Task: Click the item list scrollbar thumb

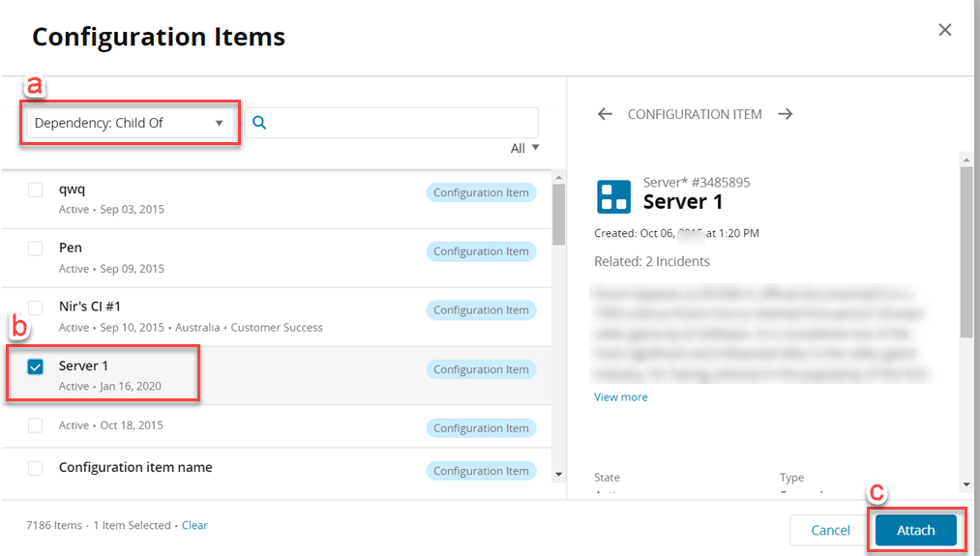Action: 558,213
